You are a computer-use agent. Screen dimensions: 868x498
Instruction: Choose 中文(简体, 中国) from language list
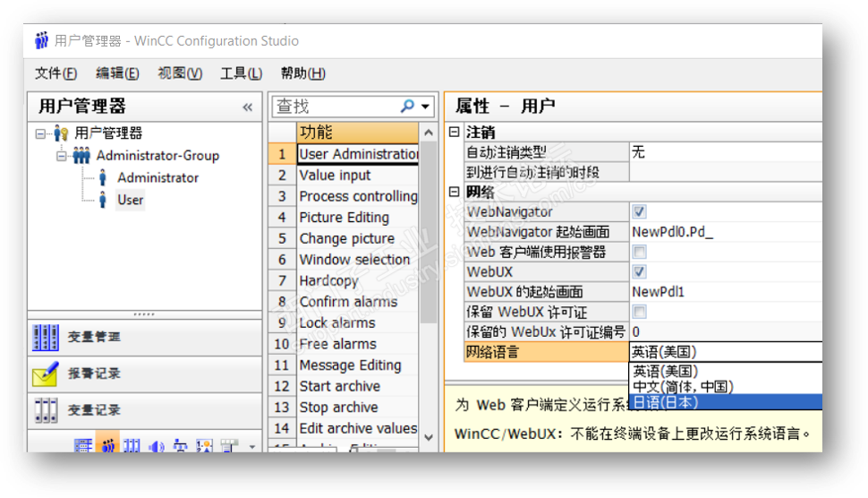coord(726,387)
